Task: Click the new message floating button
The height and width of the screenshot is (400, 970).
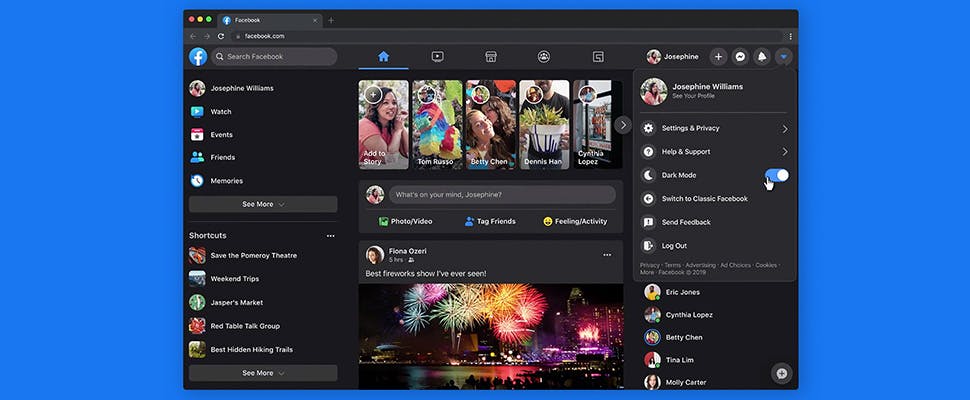Action: 782,373
